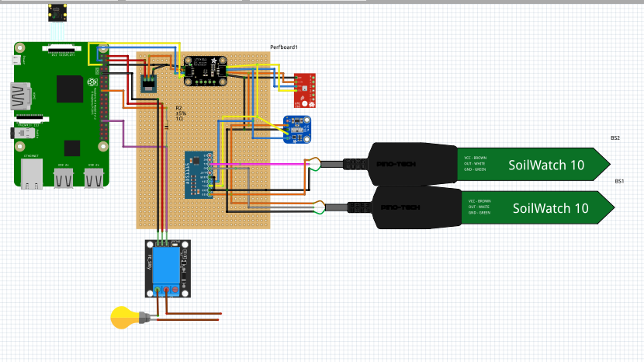Click the relay module screw terminals
The width and height of the screenshot is (644, 362).
(166, 290)
